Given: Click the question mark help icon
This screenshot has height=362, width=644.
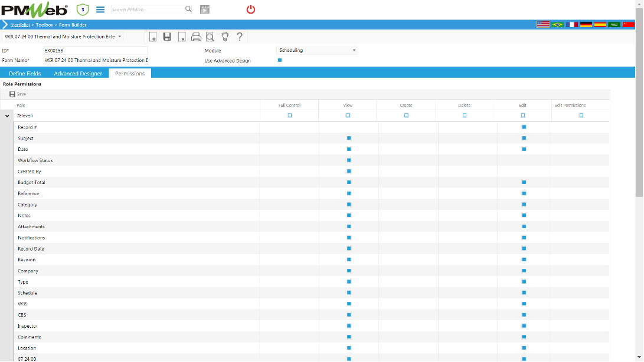Looking at the screenshot, I should 240,37.
